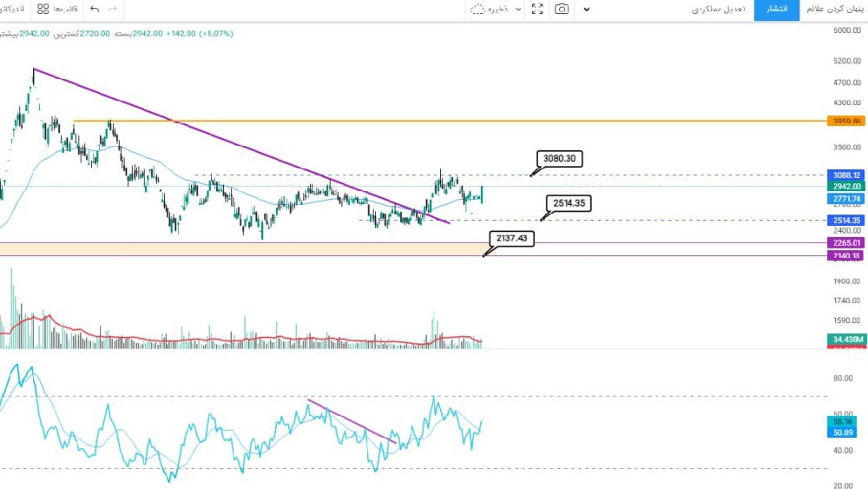The height and width of the screenshot is (489, 868).
Task: Click the 50.89 RSI average label
Action: 842,433
